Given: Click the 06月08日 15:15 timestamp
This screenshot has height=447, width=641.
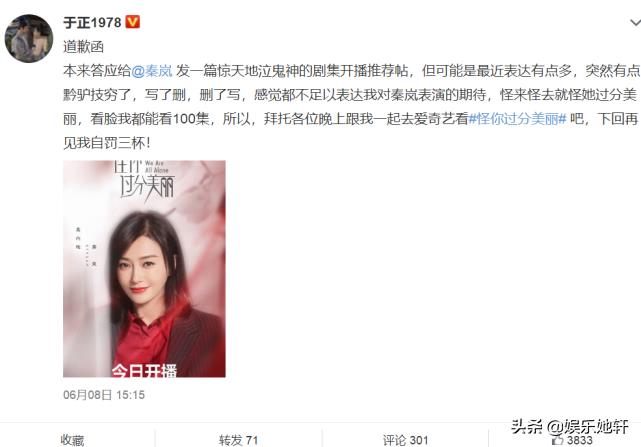Looking at the screenshot, I should (104, 395).
